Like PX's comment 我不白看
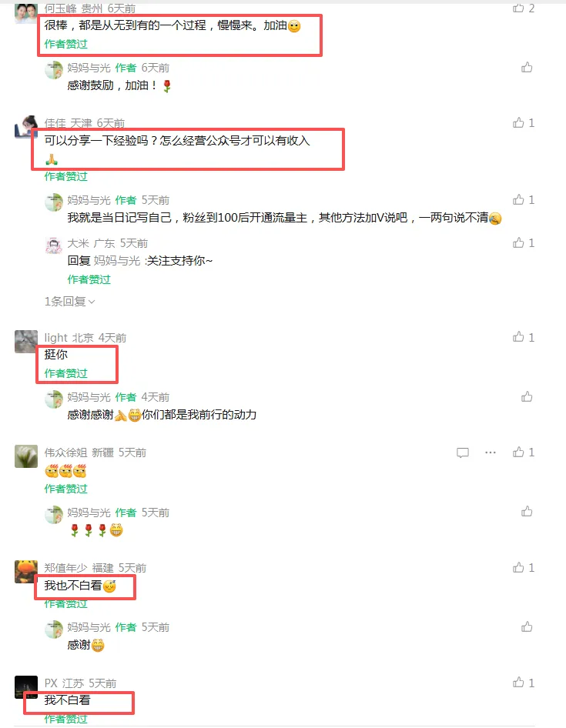 pyautogui.click(x=518, y=683)
